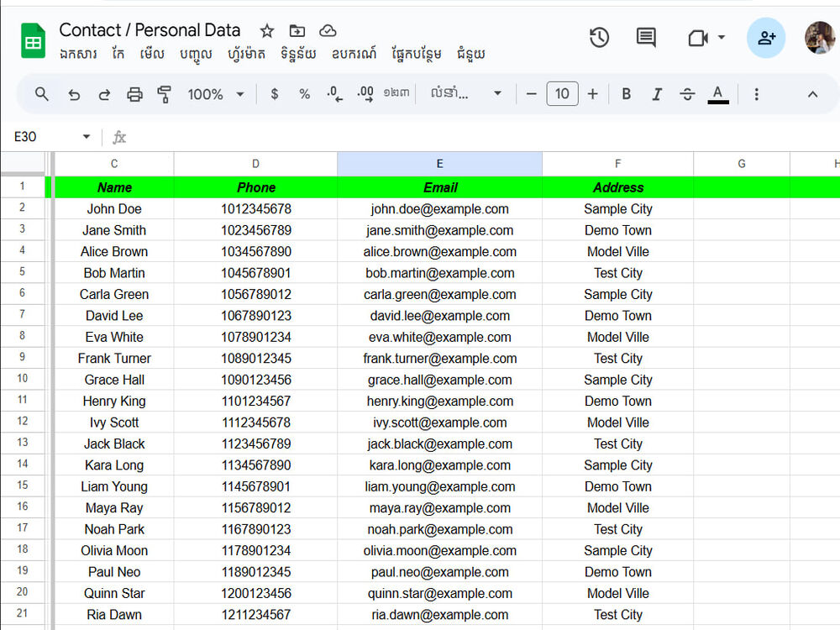The height and width of the screenshot is (630, 840).
Task: Open the Google Sheets home icon
Action: pyautogui.click(x=33, y=40)
